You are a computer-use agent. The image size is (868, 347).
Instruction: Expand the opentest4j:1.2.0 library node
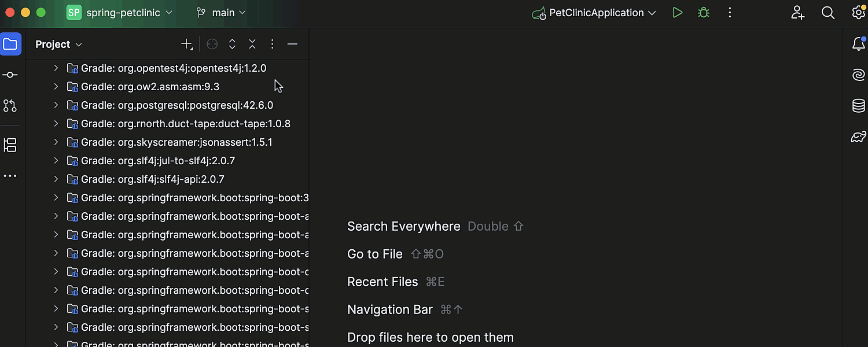[56, 68]
